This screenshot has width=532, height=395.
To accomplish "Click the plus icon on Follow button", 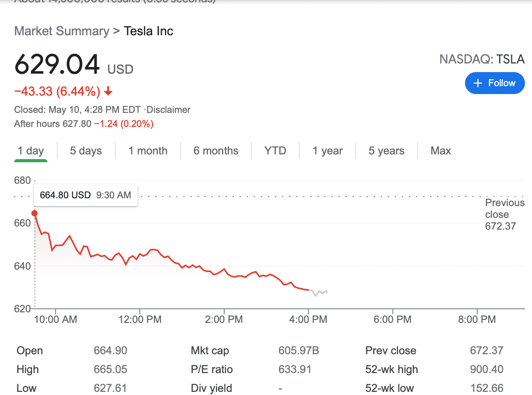I will coord(478,83).
